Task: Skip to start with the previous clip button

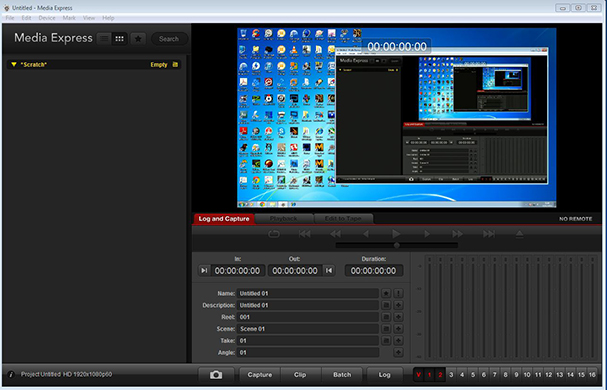Action: click(x=305, y=234)
